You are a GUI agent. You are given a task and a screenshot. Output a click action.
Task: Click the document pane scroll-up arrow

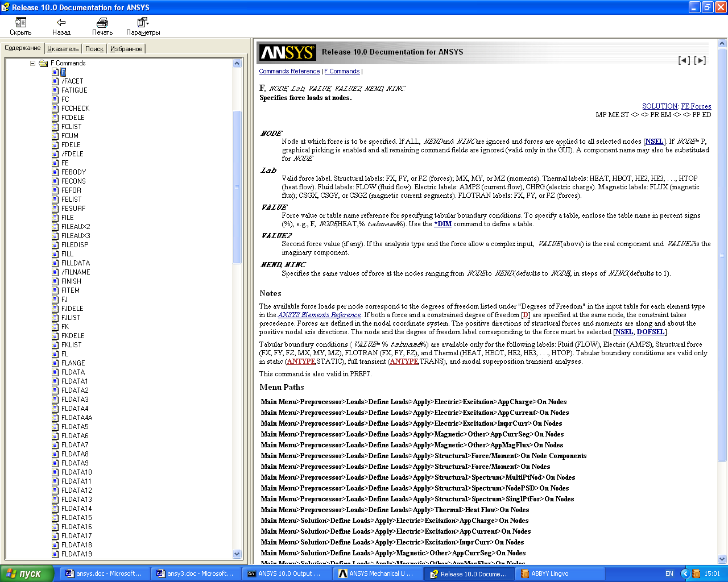pos(722,43)
